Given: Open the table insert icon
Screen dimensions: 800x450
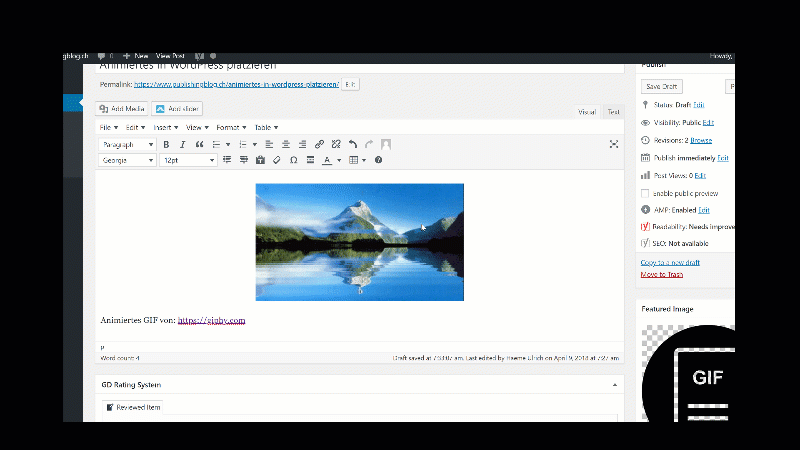Looking at the screenshot, I should click(x=353, y=160).
